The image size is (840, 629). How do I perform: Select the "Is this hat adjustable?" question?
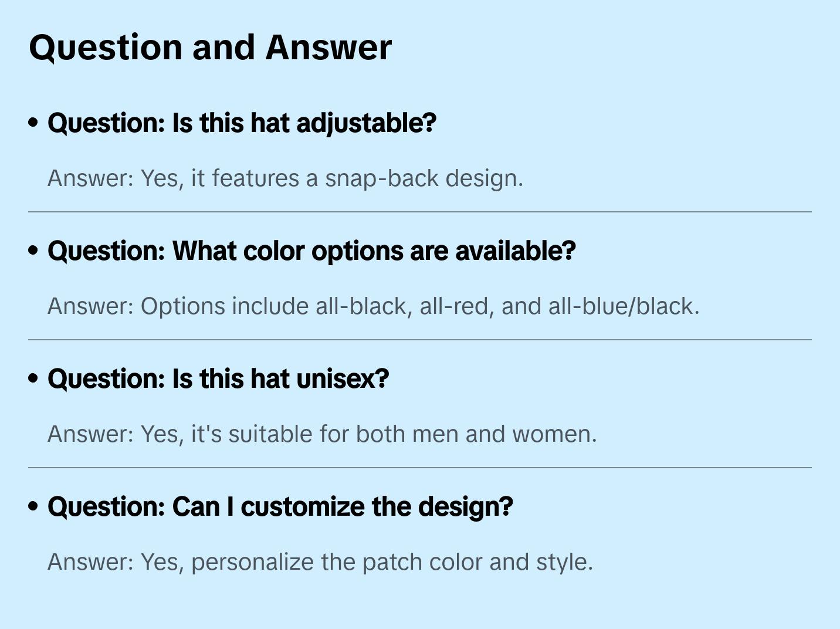(x=242, y=123)
